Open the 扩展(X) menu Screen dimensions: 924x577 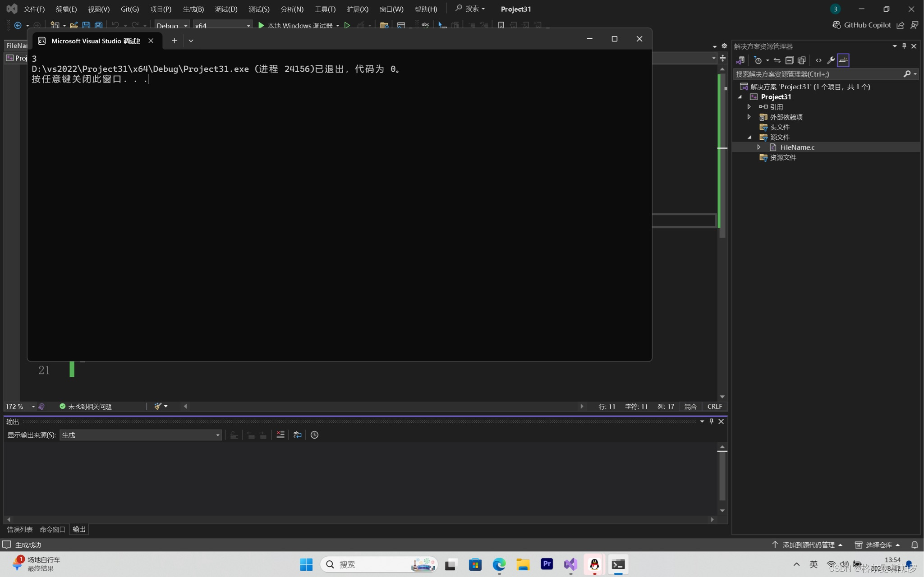point(357,9)
